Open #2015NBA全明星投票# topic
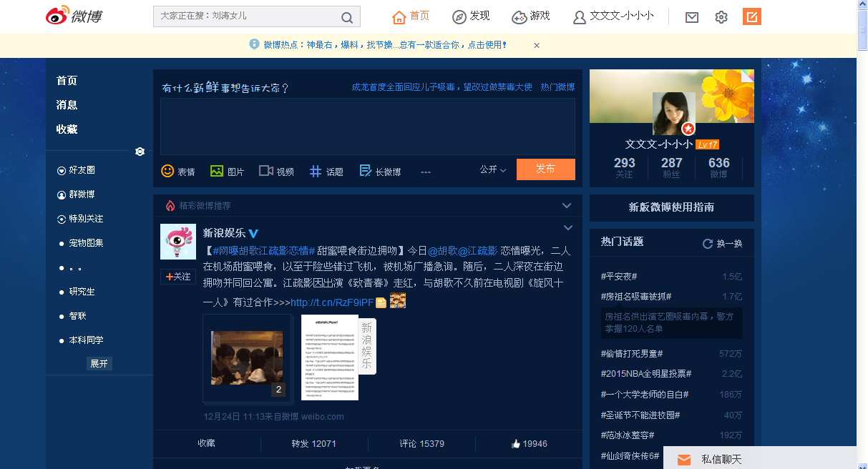 (646, 374)
